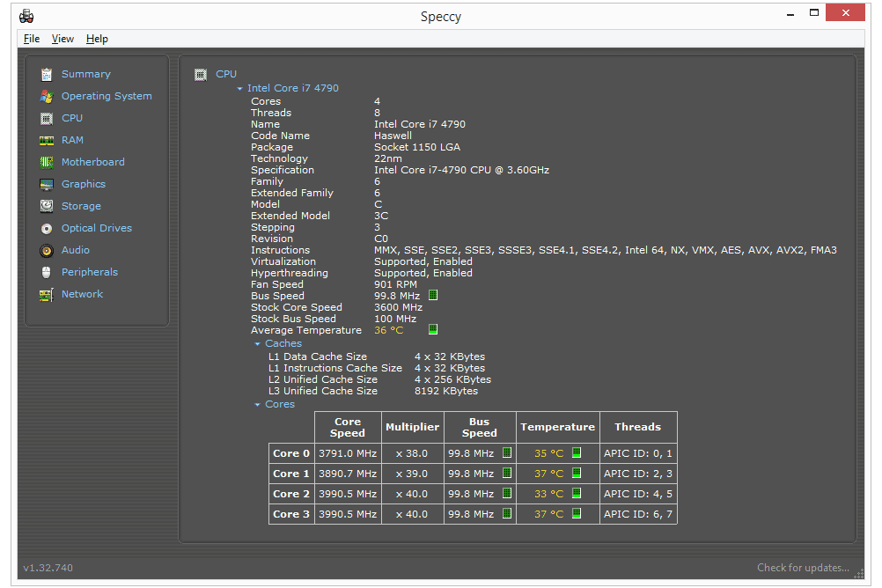882x588 pixels.
Task: Click the Check for updates link
Action: click(x=803, y=568)
